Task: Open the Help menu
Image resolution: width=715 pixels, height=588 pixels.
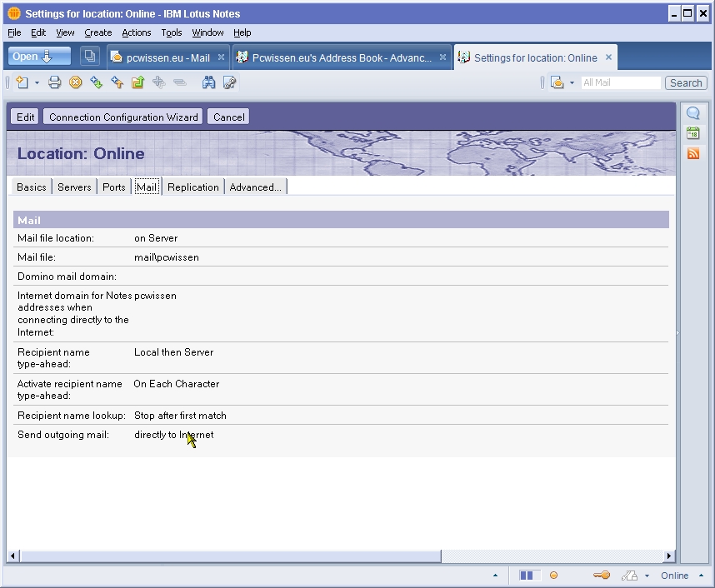Action: click(242, 32)
